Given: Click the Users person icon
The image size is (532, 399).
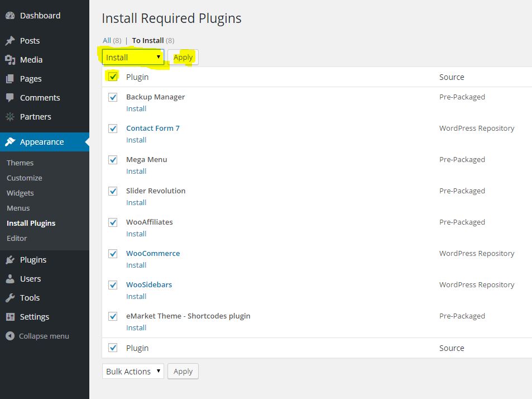Looking at the screenshot, I should (10, 279).
